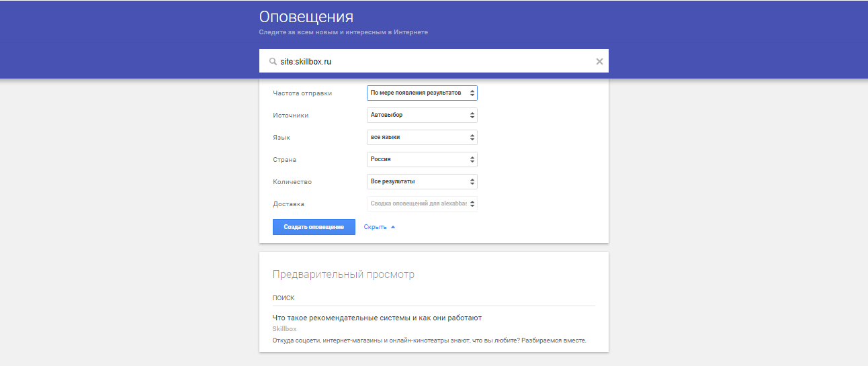
Task: Click the Доставка label
Action: tap(289, 204)
